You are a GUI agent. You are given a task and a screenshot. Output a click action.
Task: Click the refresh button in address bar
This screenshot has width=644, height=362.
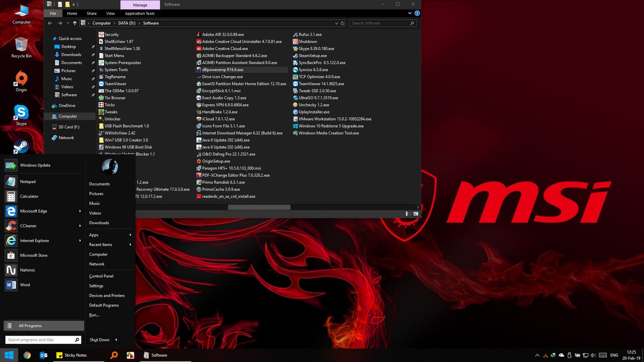pos(343,23)
